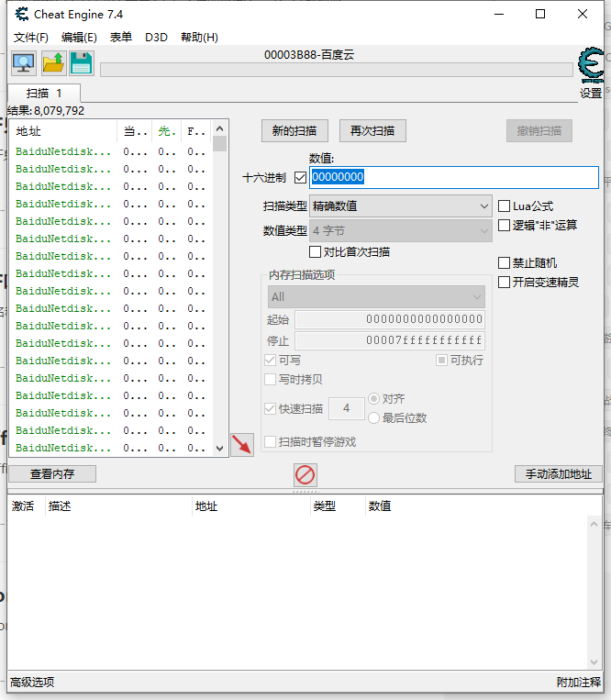Click Cheat Engine title bar app icon
This screenshot has height=700, width=611.
point(21,15)
